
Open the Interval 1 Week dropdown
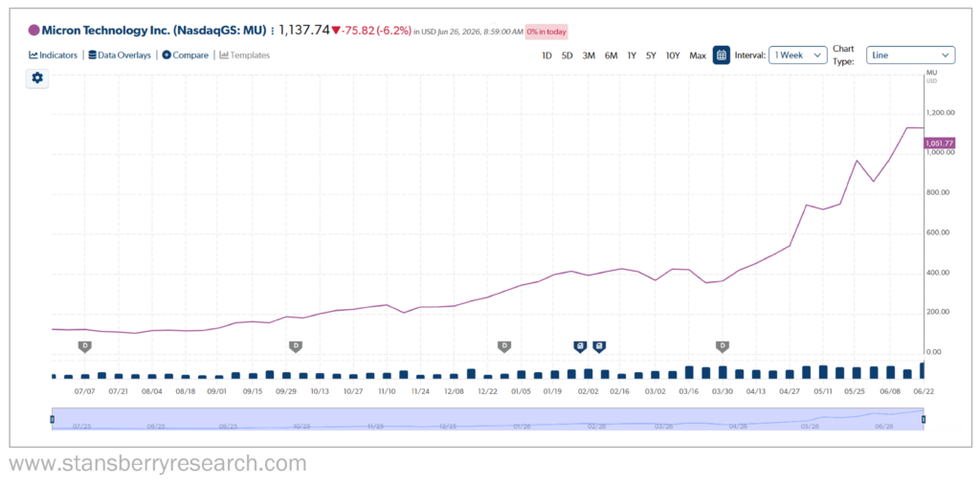tap(797, 55)
